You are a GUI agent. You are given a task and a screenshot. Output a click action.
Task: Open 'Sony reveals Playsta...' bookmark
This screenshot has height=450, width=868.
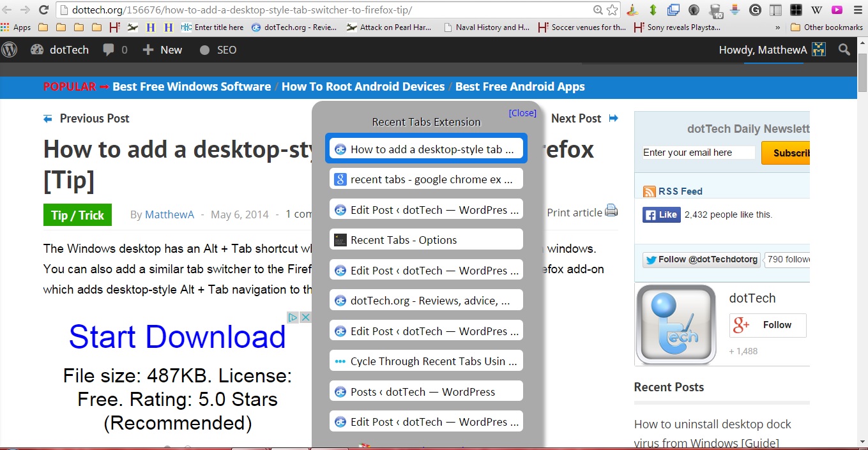(x=677, y=27)
